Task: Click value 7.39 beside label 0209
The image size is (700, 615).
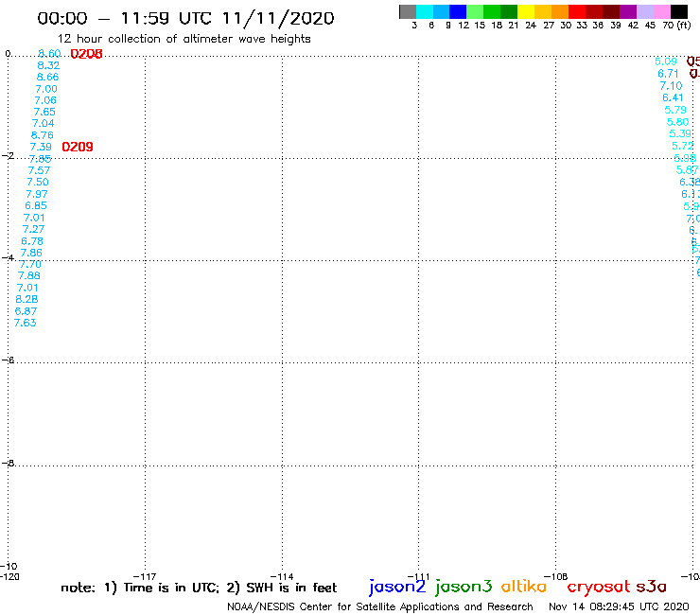Action: click(x=41, y=147)
